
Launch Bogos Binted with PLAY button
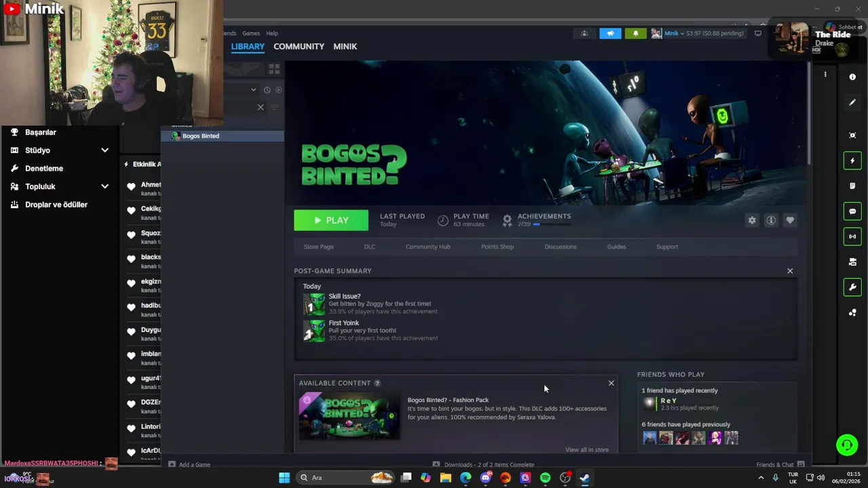click(331, 220)
